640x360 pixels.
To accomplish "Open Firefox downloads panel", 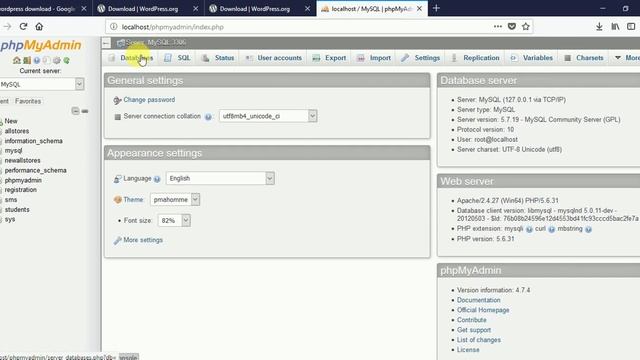I will tap(599, 27).
